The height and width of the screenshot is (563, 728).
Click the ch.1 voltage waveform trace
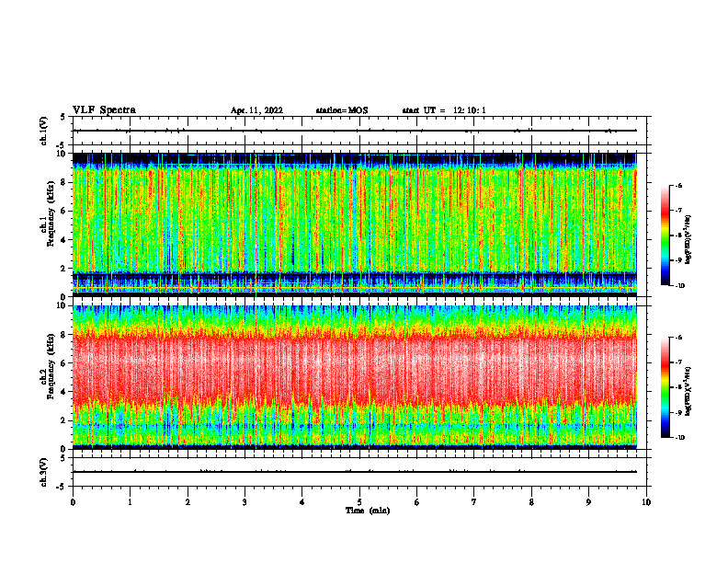click(354, 131)
